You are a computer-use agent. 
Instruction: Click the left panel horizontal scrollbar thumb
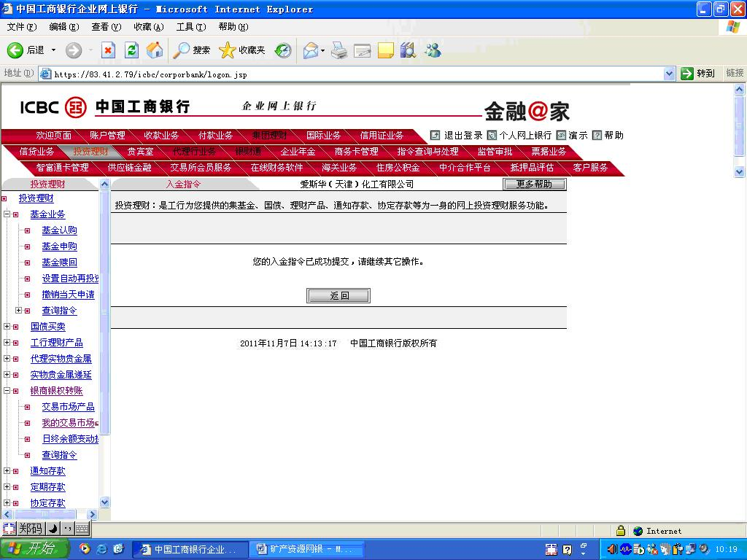pyautogui.click(x=44, y=514)
